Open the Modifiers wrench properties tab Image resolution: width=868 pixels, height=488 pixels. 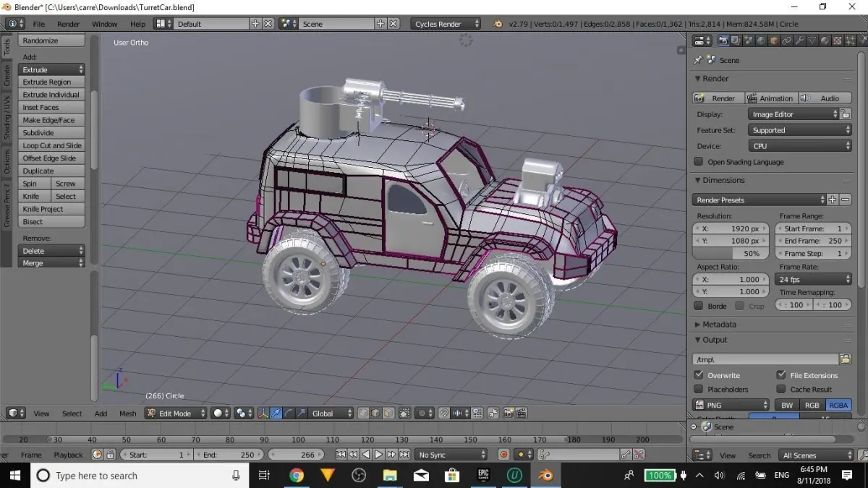(x=799, y=40)
